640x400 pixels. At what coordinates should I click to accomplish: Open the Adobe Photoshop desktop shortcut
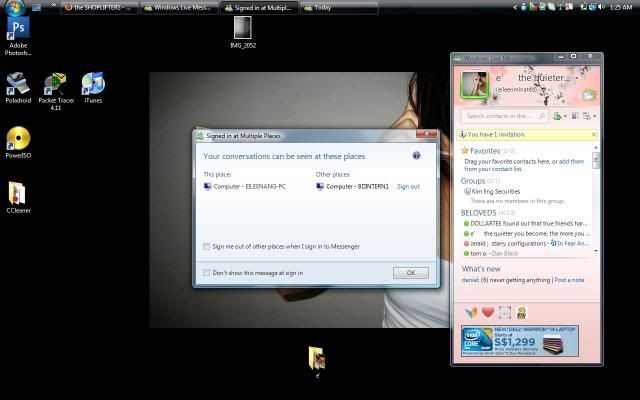18,36
